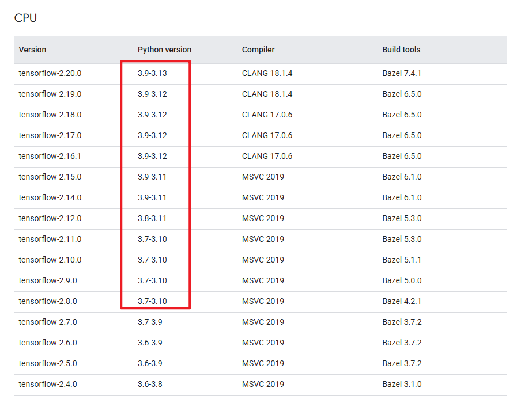The height and width of the screenshot is (399, 532).
Task: Click Bazel 5.3.0 in tensorflow-2.11.0 row
Action: 402,239
